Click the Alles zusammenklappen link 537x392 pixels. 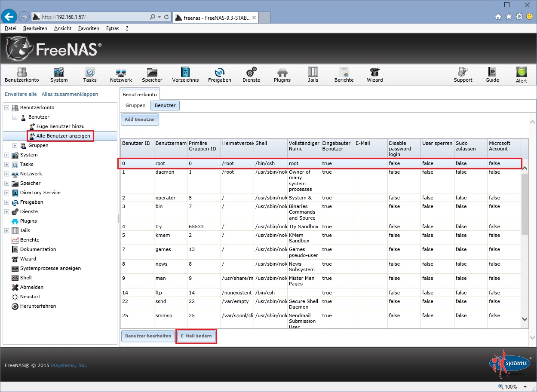(x=70, y=94)
